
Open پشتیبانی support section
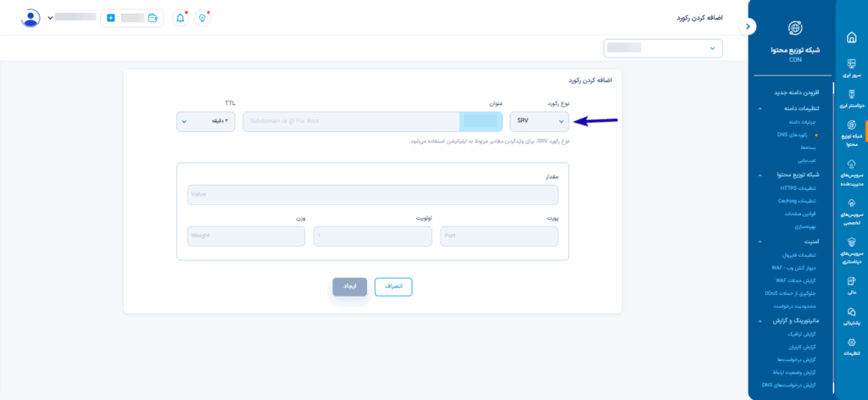[x=851, y=316]
